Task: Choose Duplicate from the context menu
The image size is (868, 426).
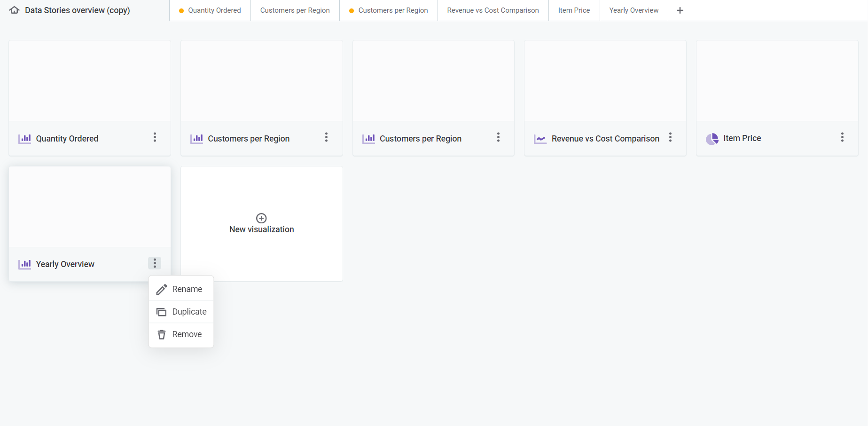Action: click(x=189, y=312)
